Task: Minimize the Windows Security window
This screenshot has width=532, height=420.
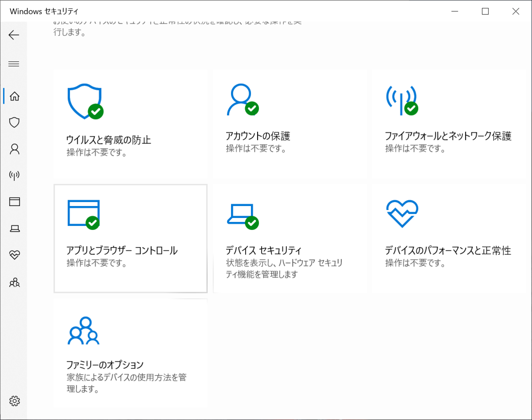Action: [455, 11]
